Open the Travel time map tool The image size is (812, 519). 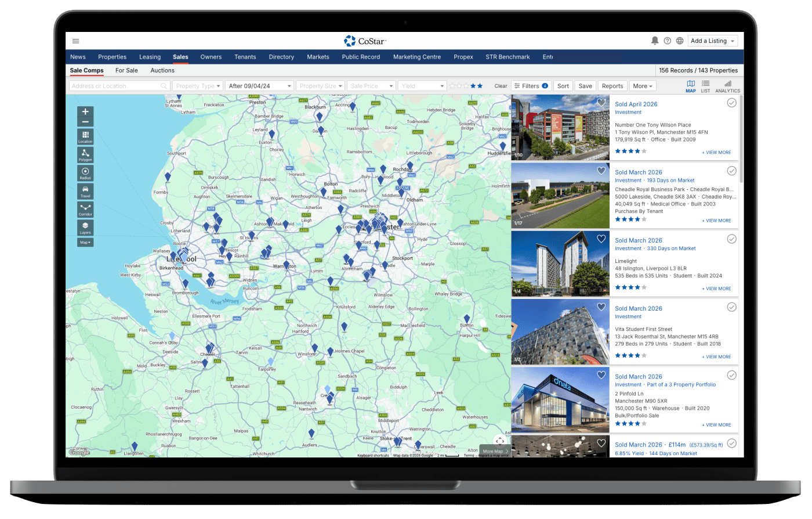tap(85, 191)
